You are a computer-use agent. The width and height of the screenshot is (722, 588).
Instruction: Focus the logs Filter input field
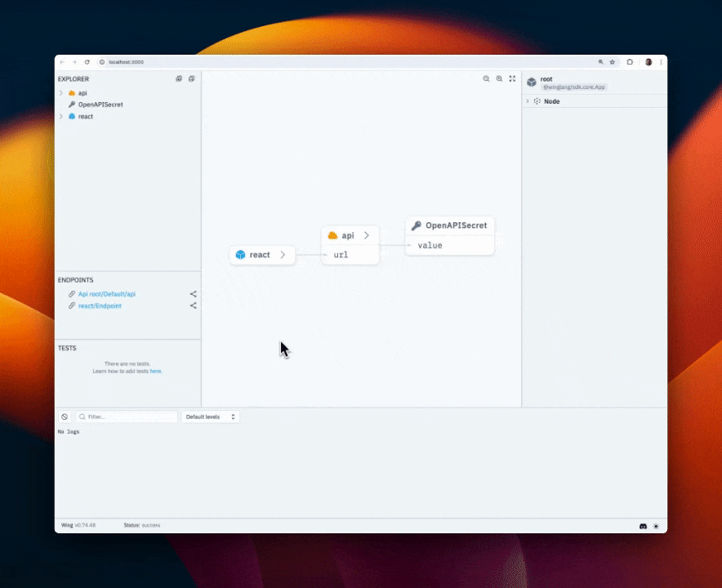(x=127, y=416)
